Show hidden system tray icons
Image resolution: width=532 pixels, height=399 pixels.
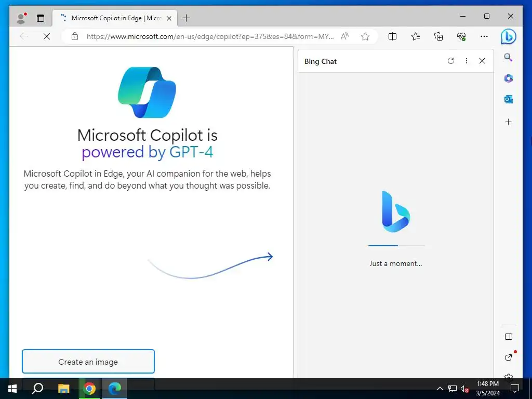(x=440, y=389)
